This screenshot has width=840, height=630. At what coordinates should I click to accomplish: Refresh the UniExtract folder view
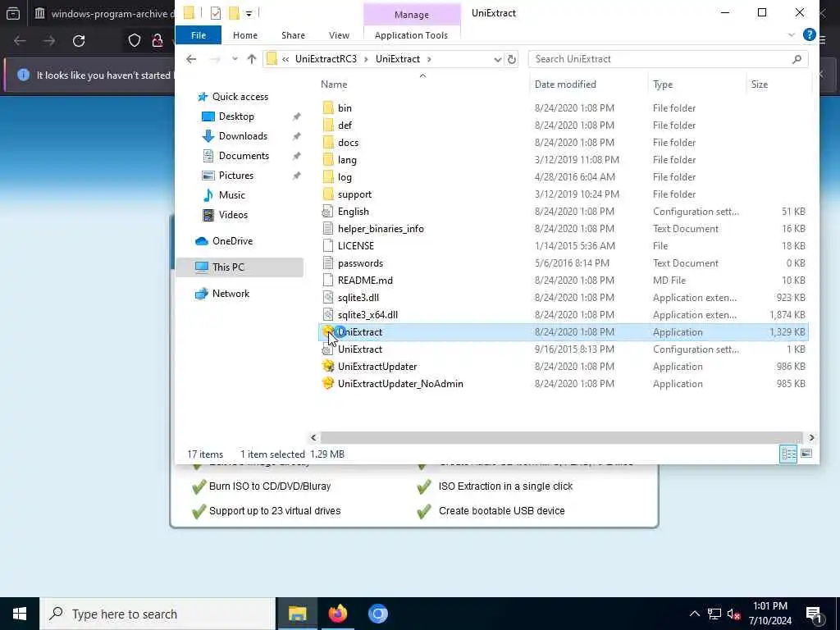(512, 59)
